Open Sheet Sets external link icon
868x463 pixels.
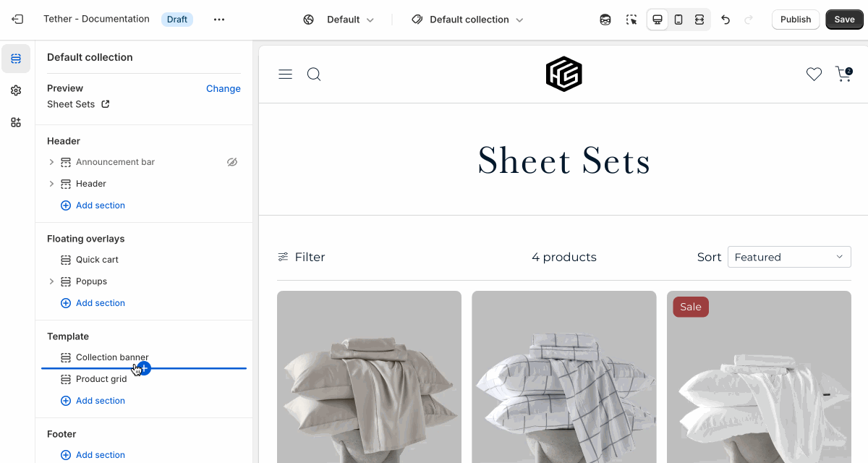click(106, 104)
